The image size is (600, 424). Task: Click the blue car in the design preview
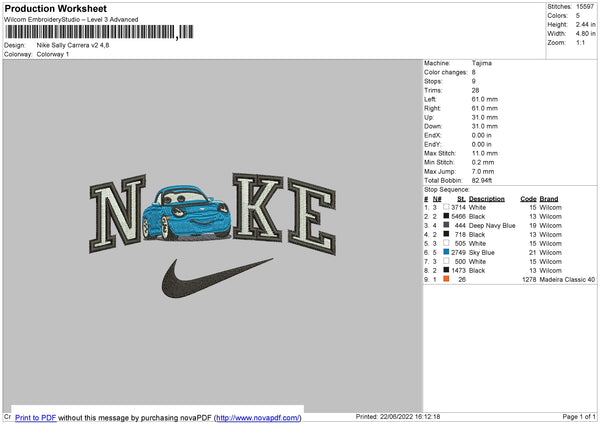click(x=186, y=213)
